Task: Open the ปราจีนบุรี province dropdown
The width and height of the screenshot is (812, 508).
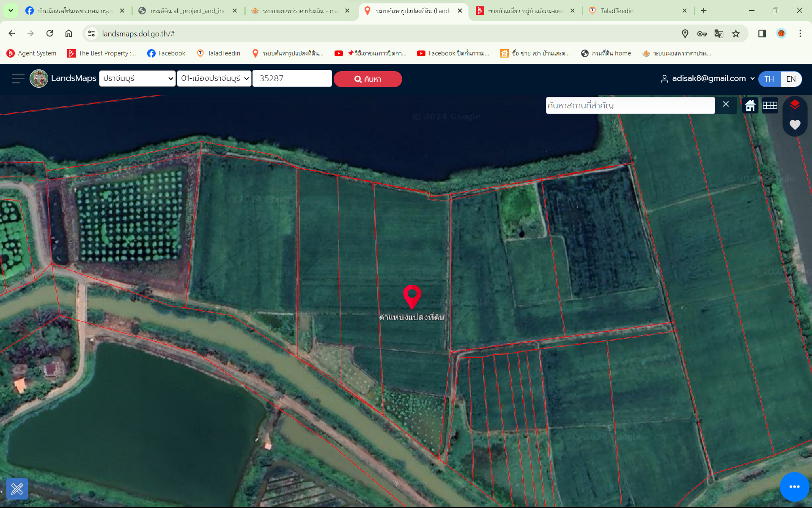Action: point(137,78)
